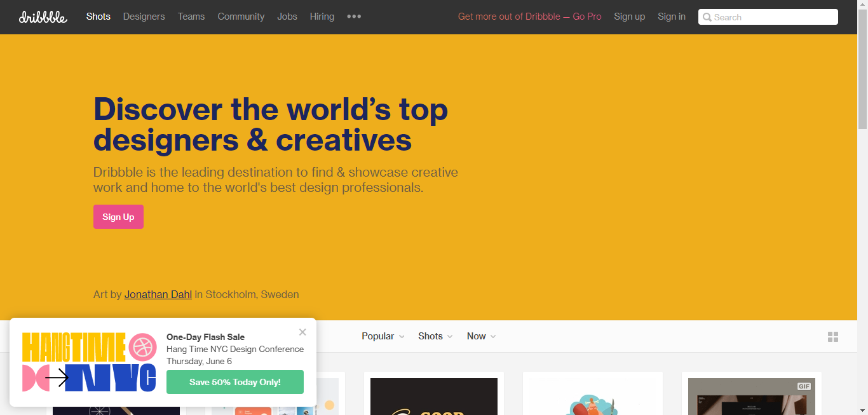Switch to grid view icon

click(833, 337)
